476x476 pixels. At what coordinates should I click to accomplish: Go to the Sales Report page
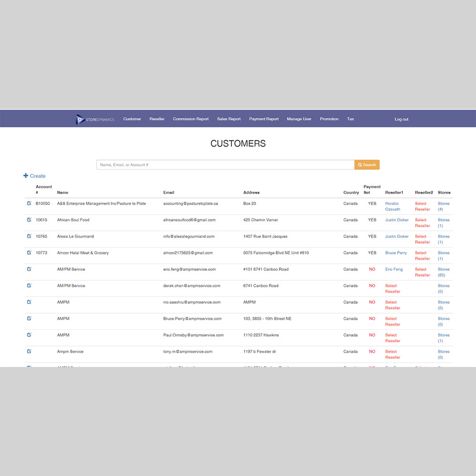(228, 119)
